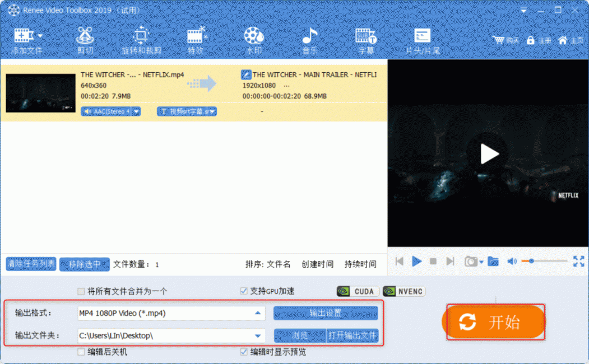Expand the 输出格式 MP4 1080P dropdown
Viewport: 589px width, 364px height.
click(257, 314)
